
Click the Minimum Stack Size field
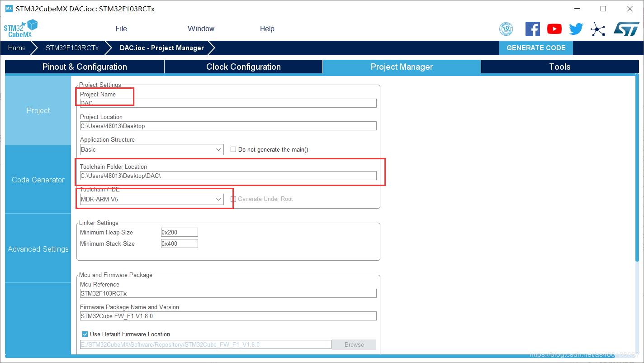(x=180, y=244)
